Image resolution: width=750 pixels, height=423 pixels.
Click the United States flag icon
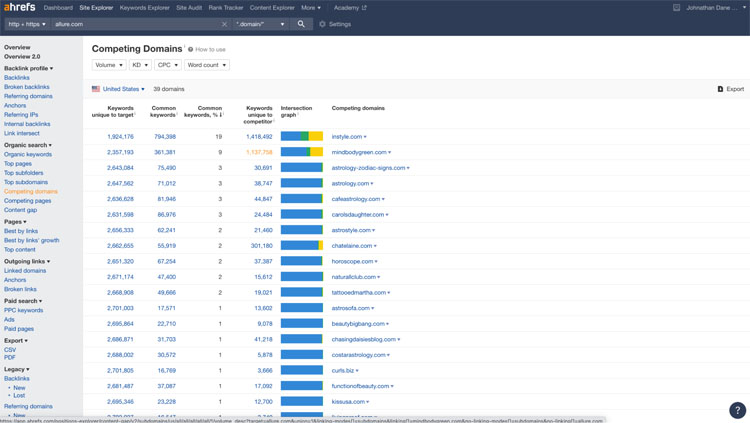(x=96, y=89)
